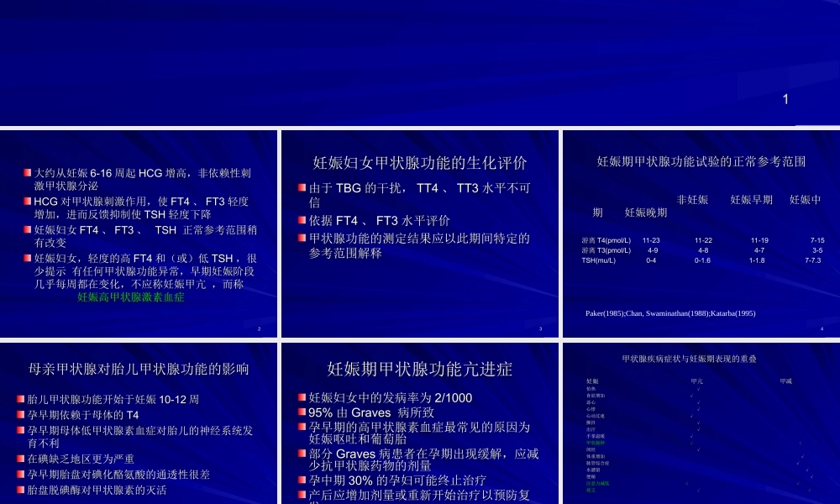Click the green text "妊娠高甲状腺激素血症"
The image size is (840, 504).
point(130,298)
